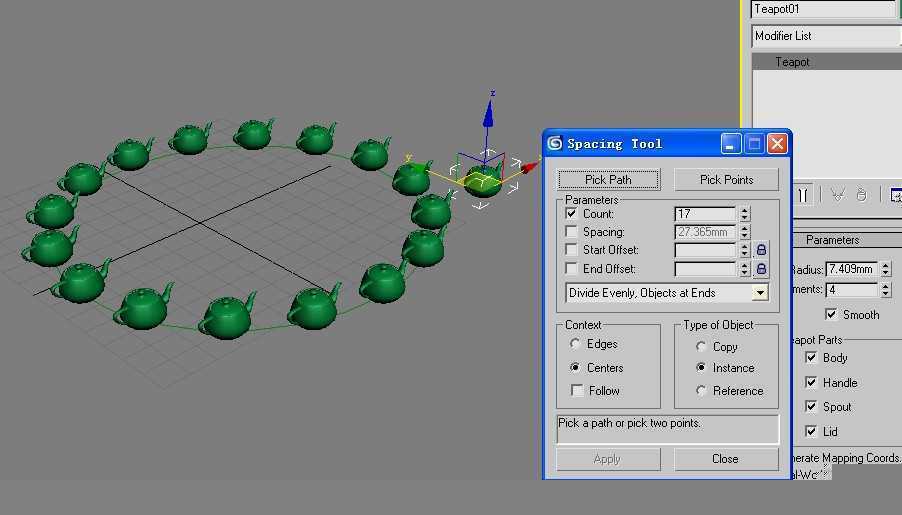Enable the End Offset checkbox

pos(571,269)
